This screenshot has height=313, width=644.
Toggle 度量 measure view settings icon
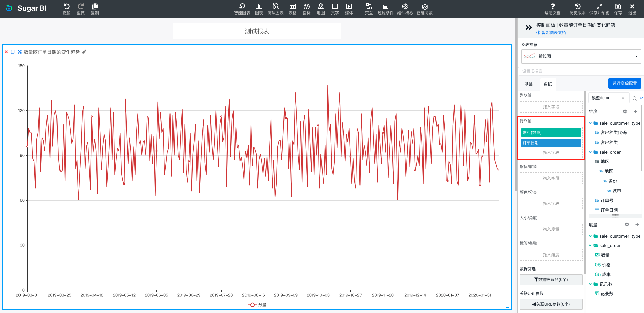tap(627, 225)
